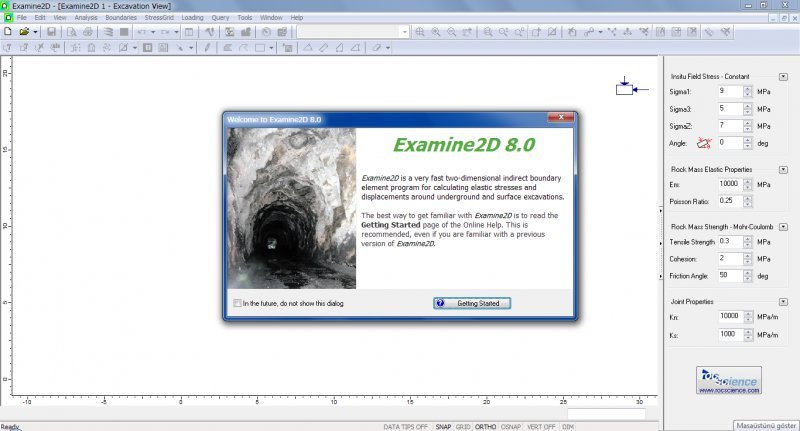
Task: Open the Undo history dropdown arrow
Action: click(153, 32)
